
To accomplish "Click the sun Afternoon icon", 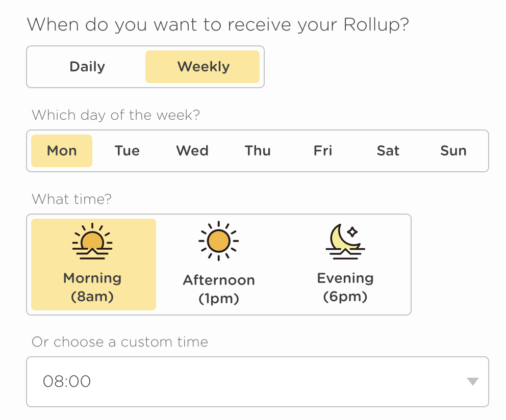I will [218, 241].
